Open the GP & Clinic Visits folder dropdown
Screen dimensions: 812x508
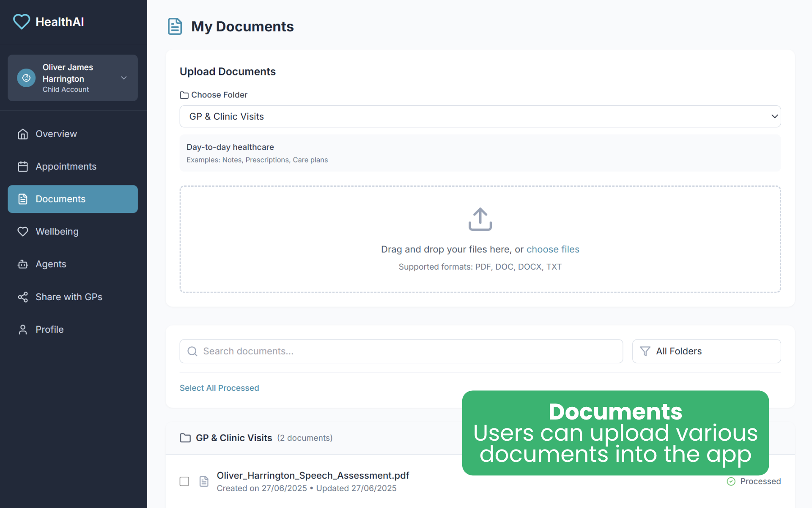click(480, 116)
